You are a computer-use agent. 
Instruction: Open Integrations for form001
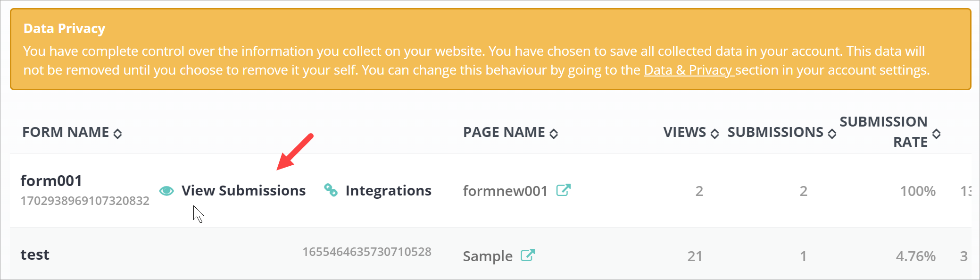pos(388,191)
